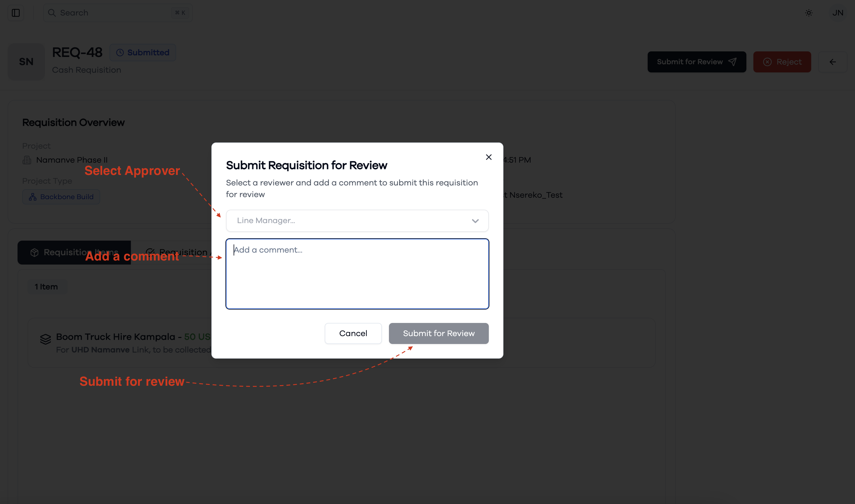Focus the Add a comment text area

tap(357, 274)
